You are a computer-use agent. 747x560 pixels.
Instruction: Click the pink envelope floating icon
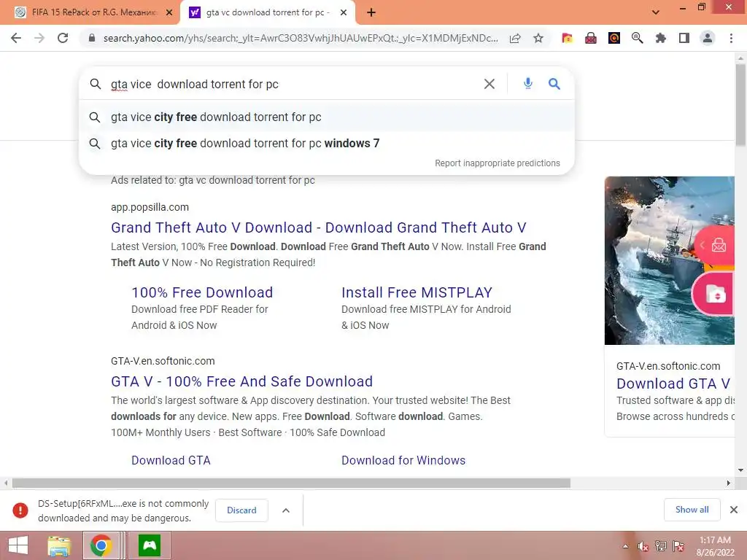[718, 246]
